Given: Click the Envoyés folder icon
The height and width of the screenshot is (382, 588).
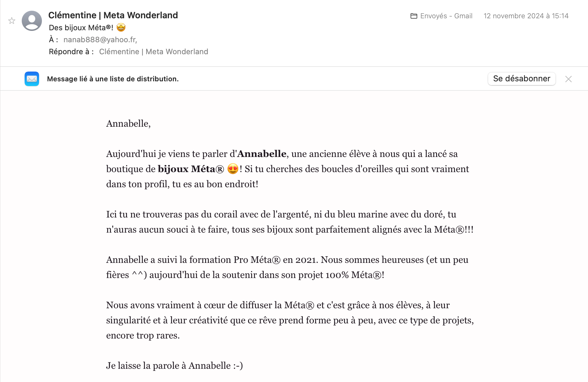Looking at the screenshot, I should [414, 16].
